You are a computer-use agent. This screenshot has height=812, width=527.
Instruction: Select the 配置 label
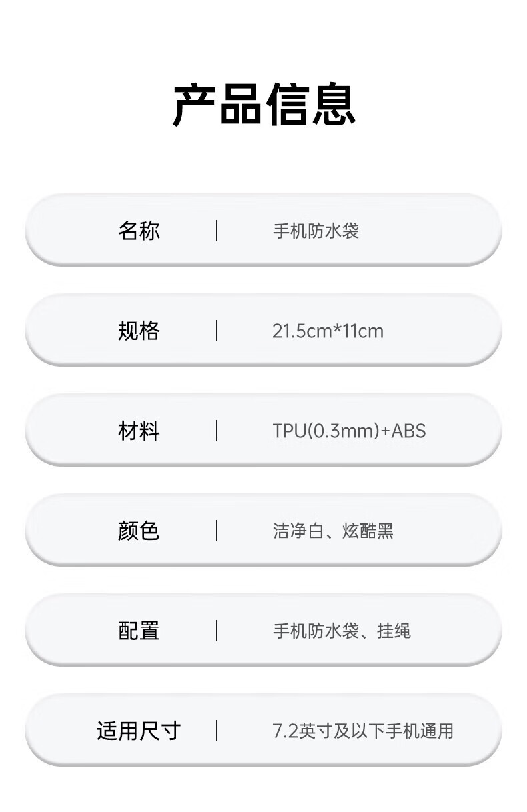click(x=139, y=631)
